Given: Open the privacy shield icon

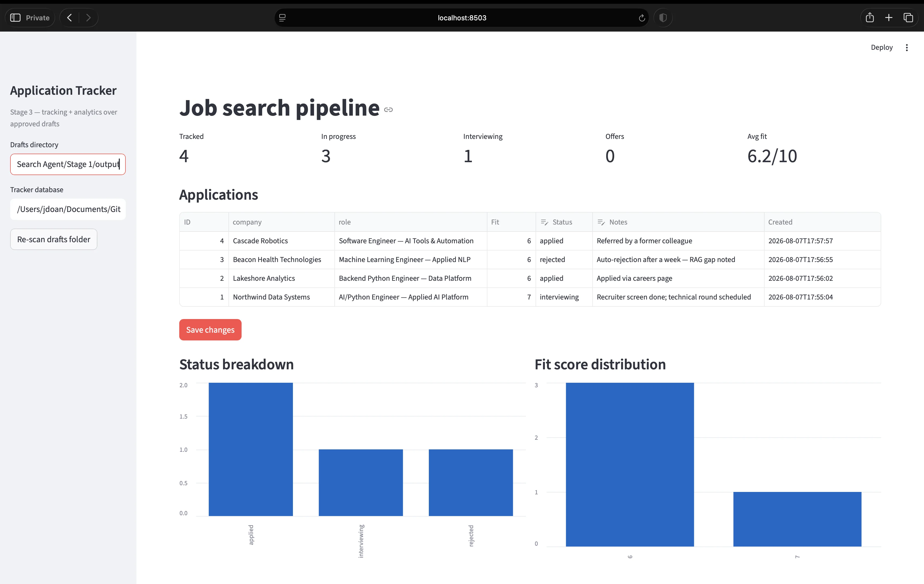Looking at the screenshot, I should [x=663, y=18].
